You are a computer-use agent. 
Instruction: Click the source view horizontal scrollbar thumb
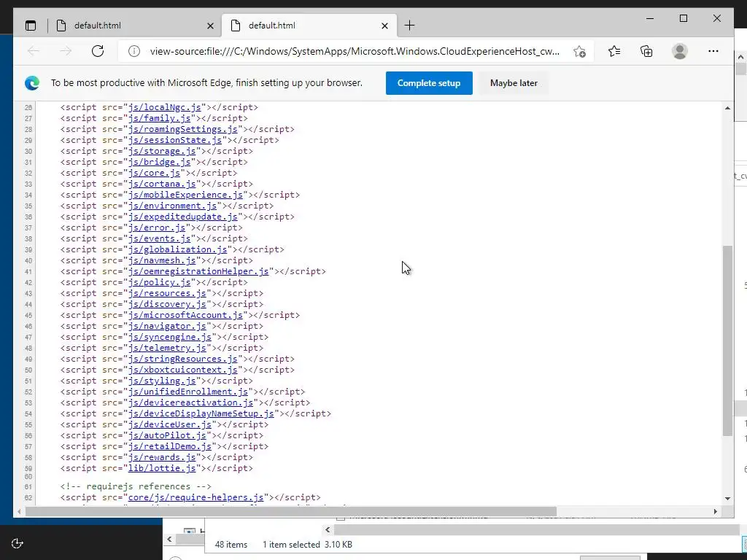pyautogui.click(x=290, y=511)
